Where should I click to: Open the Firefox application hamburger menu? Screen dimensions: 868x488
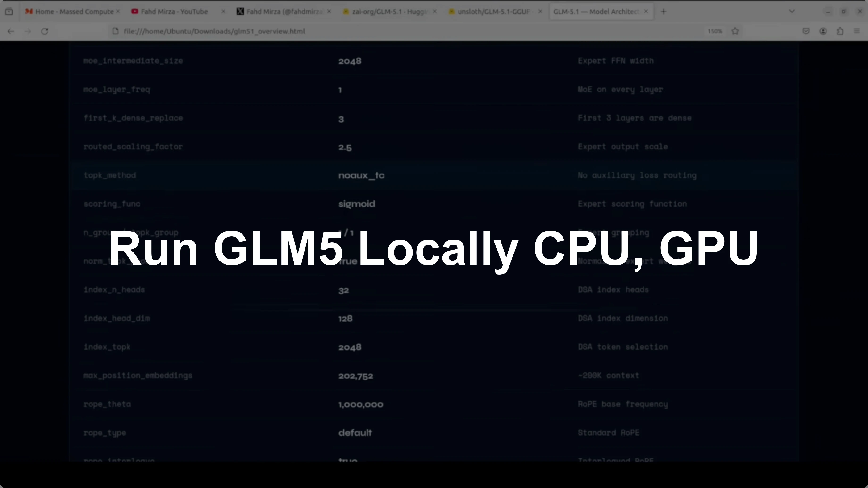tap(857, 31)
